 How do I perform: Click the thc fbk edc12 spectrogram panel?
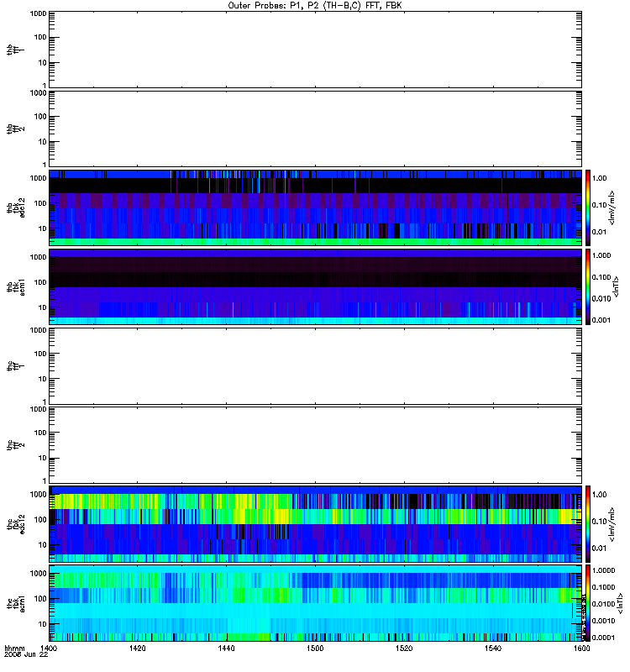click(x=315, y=524)
